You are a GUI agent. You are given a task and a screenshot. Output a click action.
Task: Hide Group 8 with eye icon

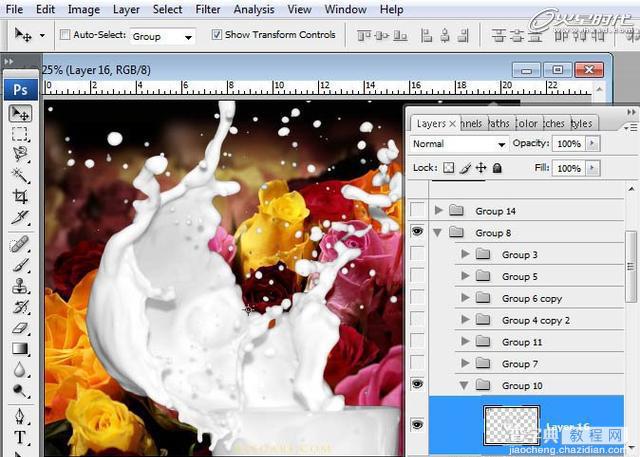417,231
